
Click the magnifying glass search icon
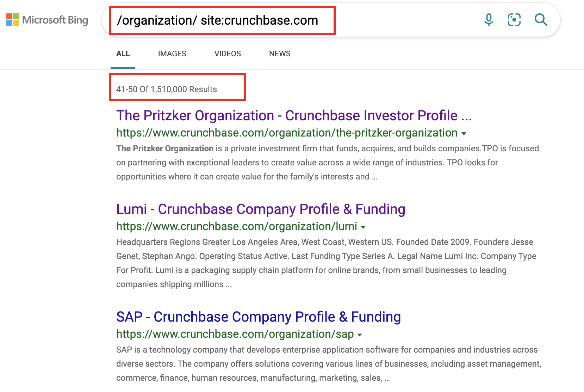pyautogui.click(x=541, y=20)
